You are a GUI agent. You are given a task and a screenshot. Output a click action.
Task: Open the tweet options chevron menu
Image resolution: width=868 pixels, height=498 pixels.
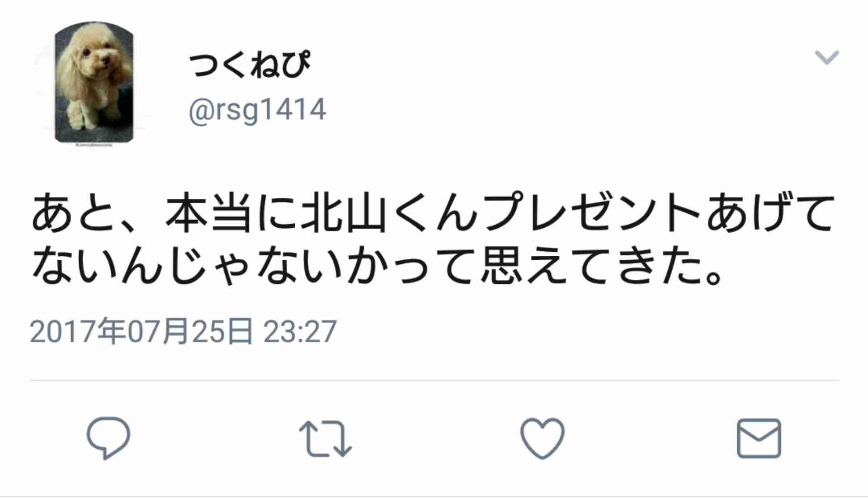point(827,57)
